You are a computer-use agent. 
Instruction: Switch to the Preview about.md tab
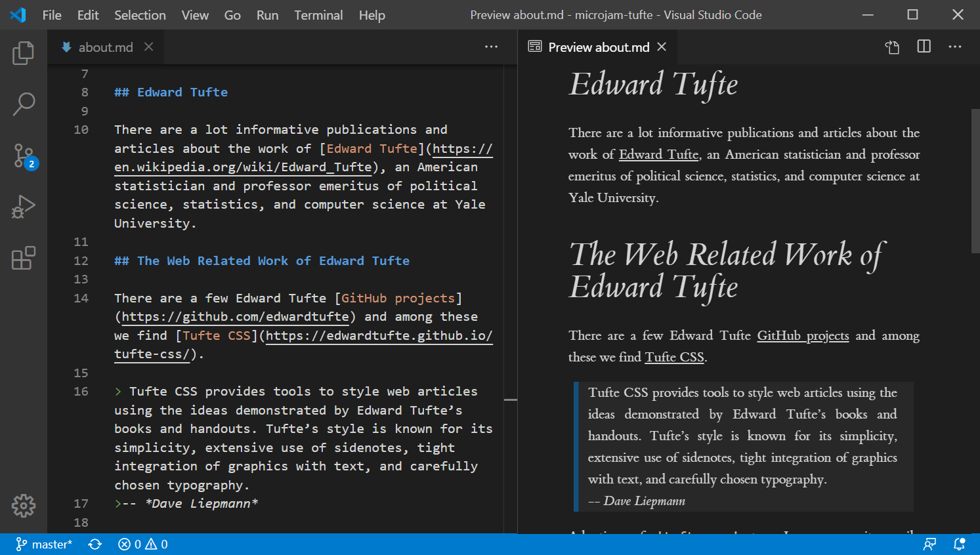pos(599,47)
